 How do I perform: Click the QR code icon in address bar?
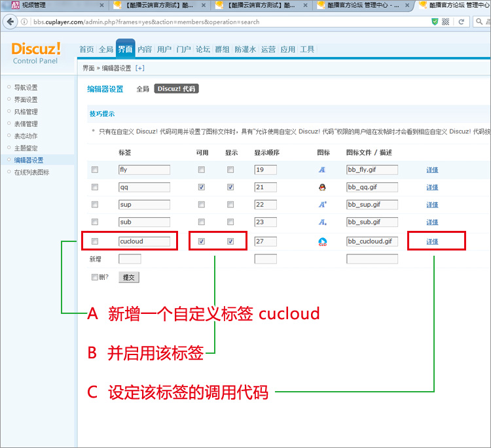[x=446, y=22]
